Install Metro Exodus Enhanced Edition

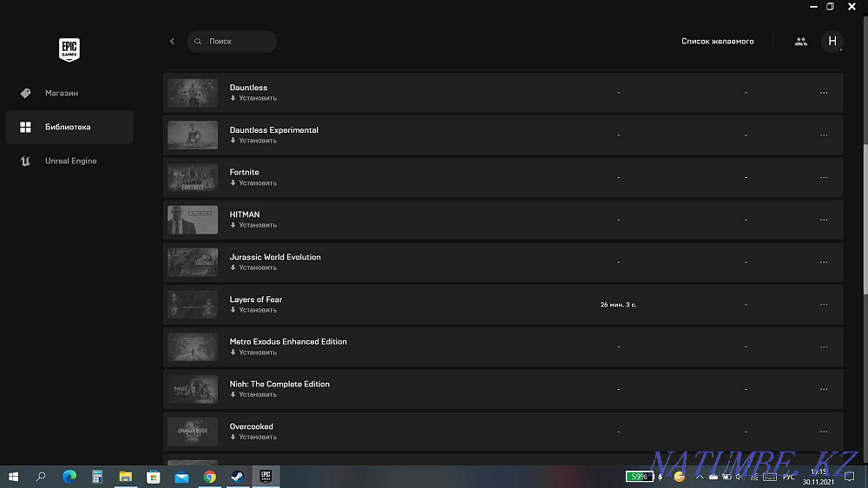point(253,353)
